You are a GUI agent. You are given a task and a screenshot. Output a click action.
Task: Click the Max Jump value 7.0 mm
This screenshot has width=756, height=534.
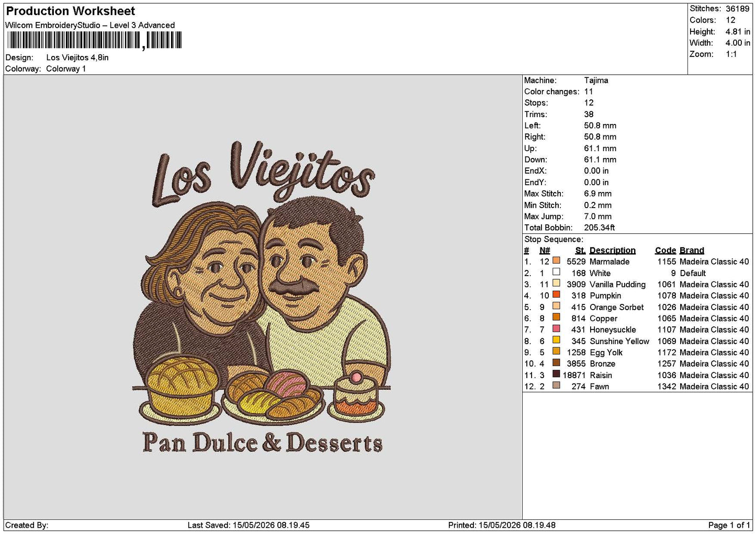(x=597, y=217)
